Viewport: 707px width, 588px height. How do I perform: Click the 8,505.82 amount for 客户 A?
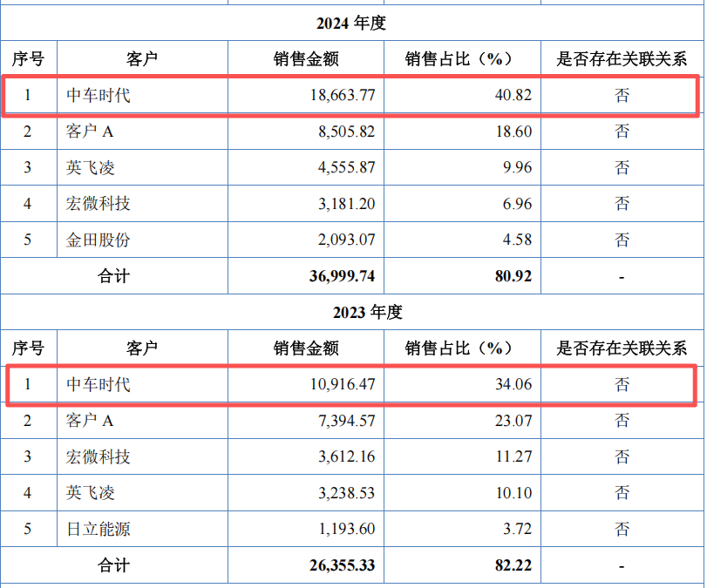[342, 132]
